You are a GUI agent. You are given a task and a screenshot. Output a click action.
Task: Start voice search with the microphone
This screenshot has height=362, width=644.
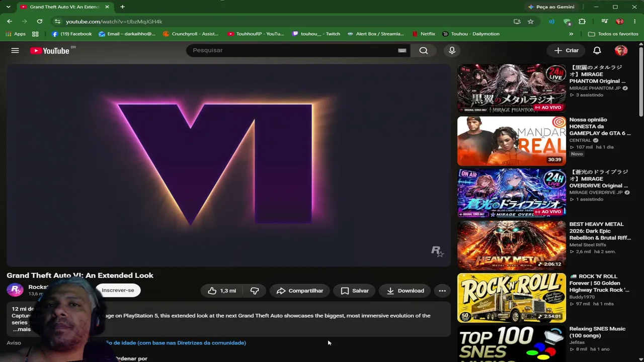click(x=452, y=50)
